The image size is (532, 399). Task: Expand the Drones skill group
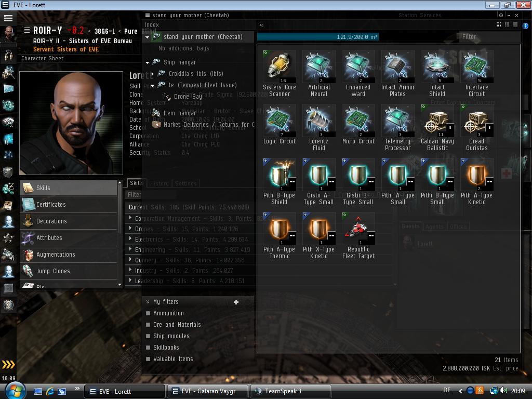130,229
